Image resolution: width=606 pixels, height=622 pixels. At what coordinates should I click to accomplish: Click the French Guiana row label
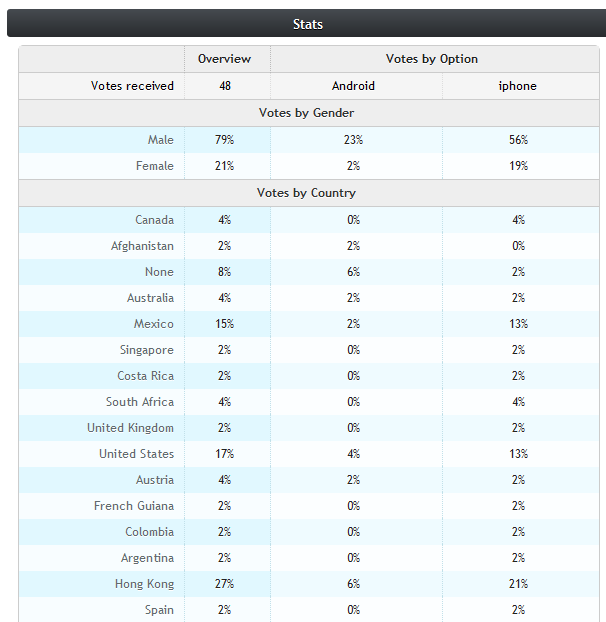[134, 506]
